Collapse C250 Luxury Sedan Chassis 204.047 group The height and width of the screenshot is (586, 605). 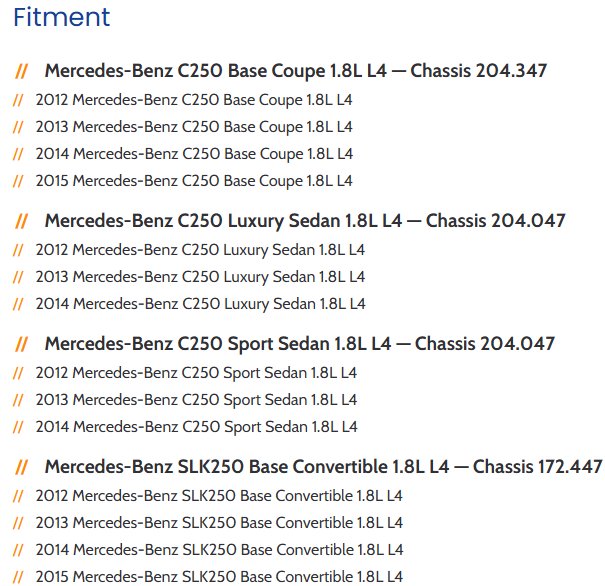(304, 221)
